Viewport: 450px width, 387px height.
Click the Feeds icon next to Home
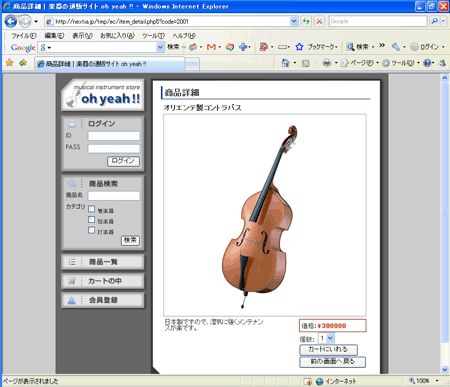(x=305, y=63)
